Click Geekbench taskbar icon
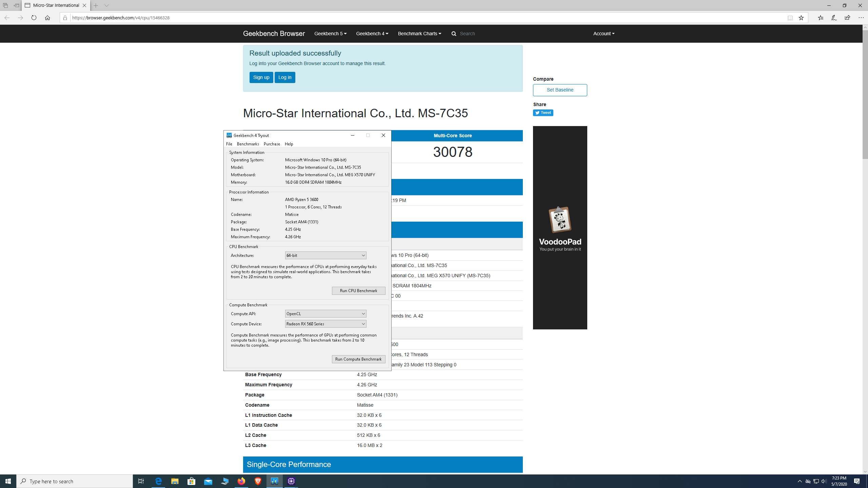 [275, 481]
